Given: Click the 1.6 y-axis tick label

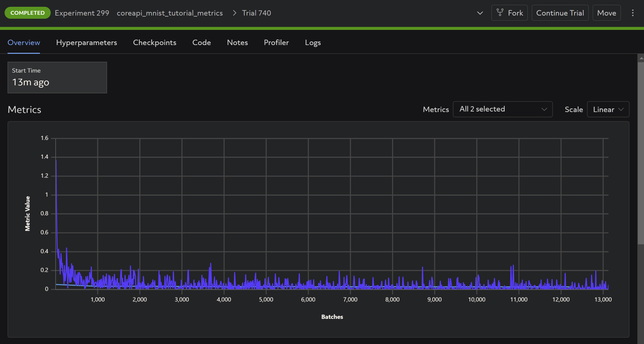Looking at the screenshot, I should point(45,138).
